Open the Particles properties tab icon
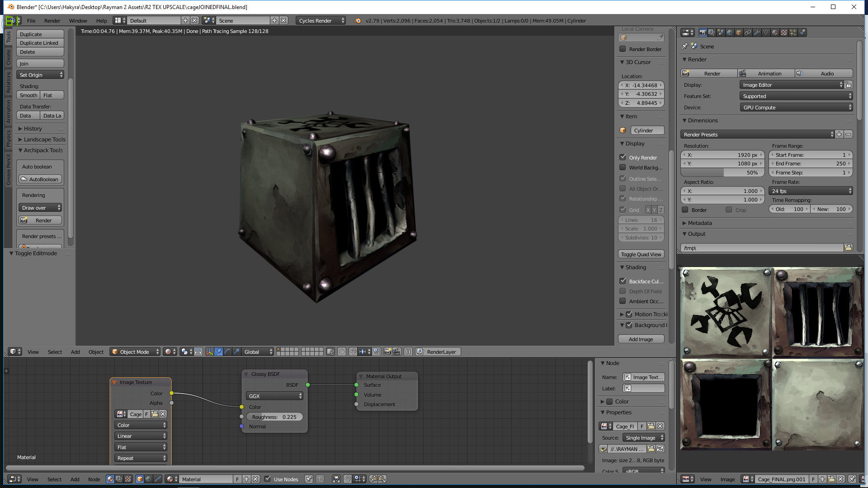The width and height of the screenshot is (868, 488). click(793, 33)
